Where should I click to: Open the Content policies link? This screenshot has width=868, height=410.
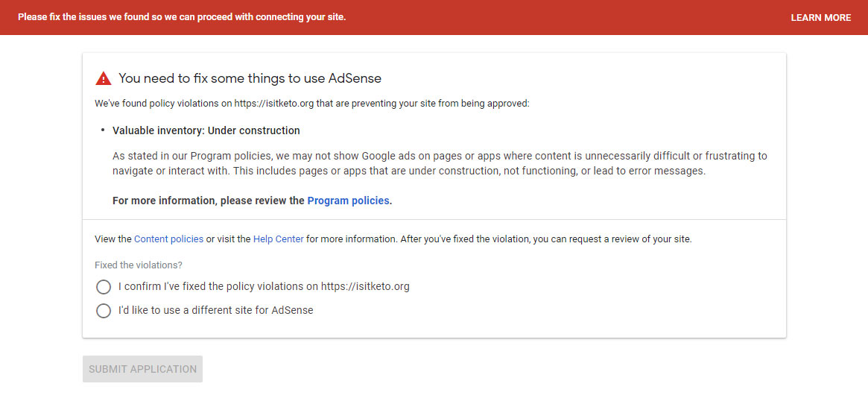[169, 239]
